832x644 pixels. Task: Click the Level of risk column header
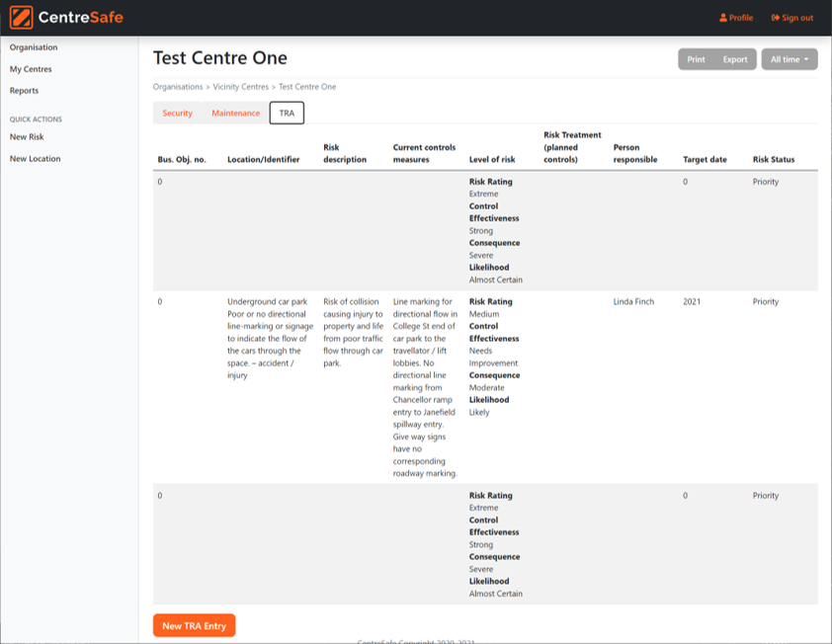pyautogui.click(x=492, y=159)
